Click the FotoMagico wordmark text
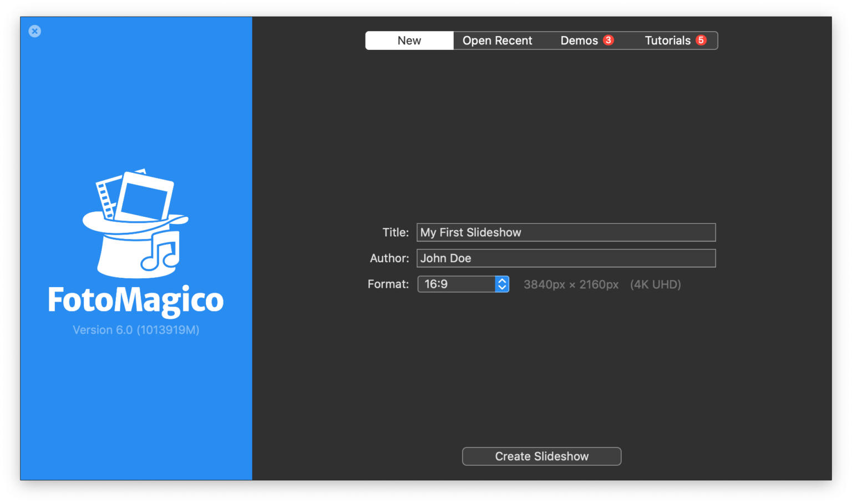 click(x=136, y=300)
